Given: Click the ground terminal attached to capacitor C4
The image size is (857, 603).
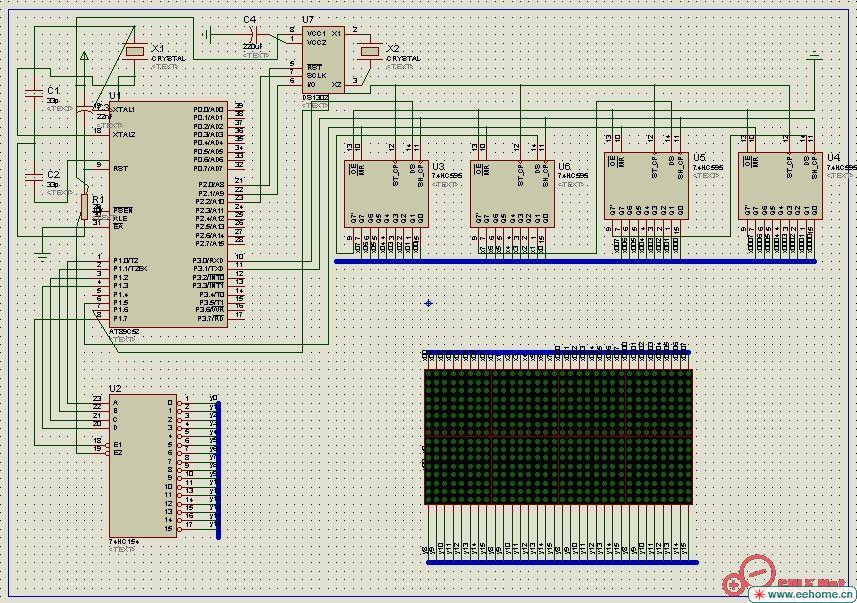Looking at the screenshot, I should click(206, 35).
